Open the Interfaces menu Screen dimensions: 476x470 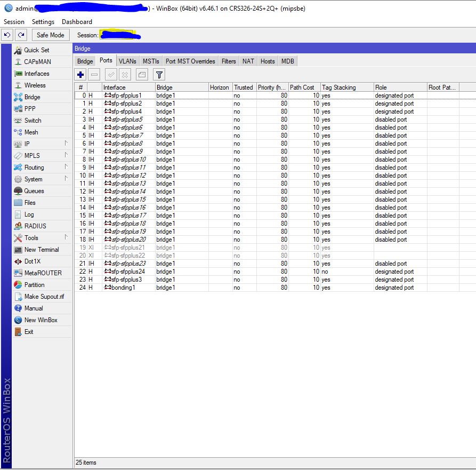click(42, 74)
